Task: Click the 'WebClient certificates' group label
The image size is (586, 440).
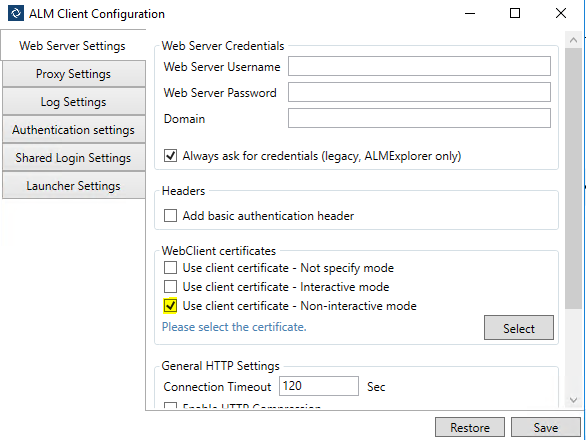Action: (x=219, y=250)
